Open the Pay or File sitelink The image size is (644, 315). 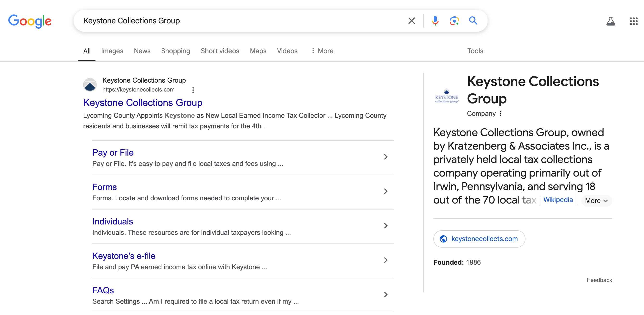coord(113,152)
